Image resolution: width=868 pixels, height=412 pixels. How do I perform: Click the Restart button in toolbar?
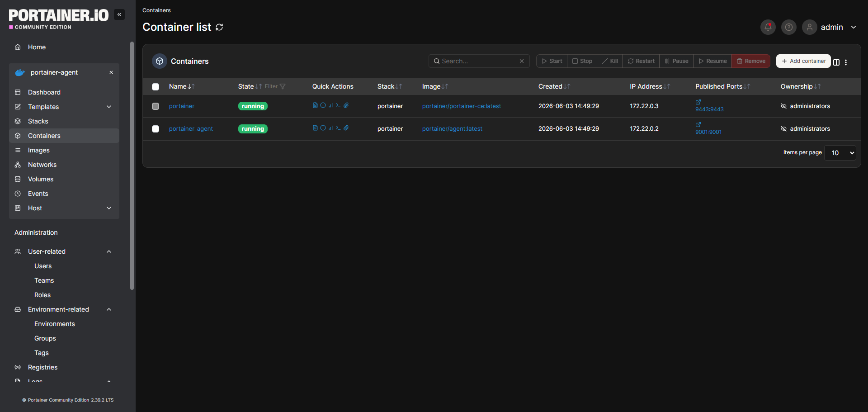point(641,61)
